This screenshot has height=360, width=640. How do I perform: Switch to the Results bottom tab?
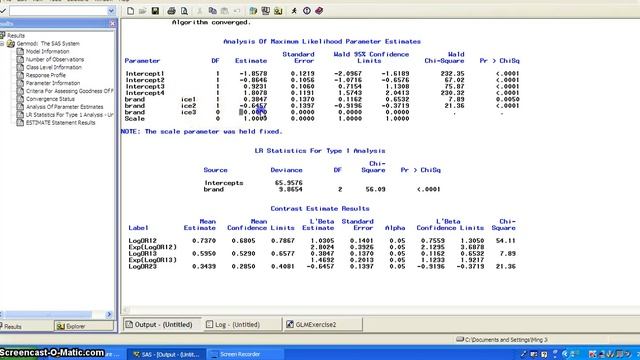13,326
